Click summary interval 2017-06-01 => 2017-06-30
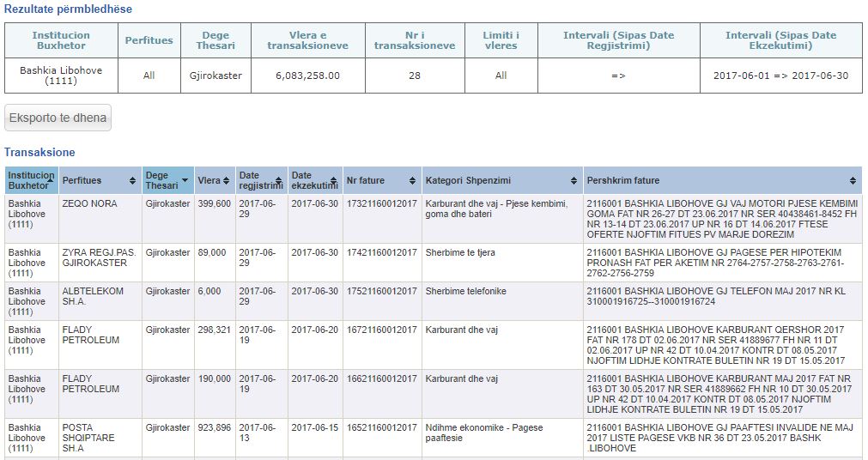The width and height of the screenshot is (868, 460). (780, 76)
